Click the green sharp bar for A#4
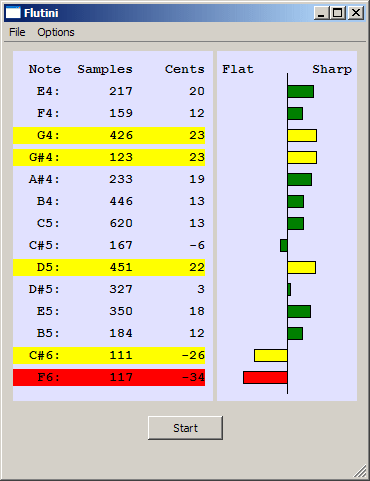The height and width of the screenshot is (481, 370). (x=300, y=180)
